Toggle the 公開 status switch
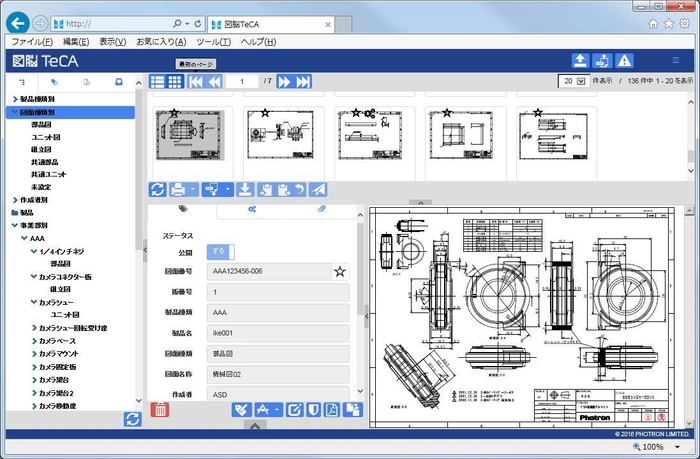This screenshot has height=459, width=700. 219,252
